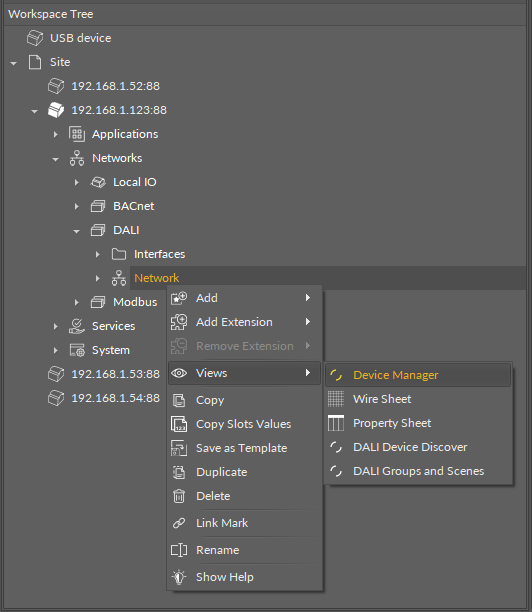This screenshot has height=612, width=532.
Task: Click the Duplicate icon
Action: tap(179, 472)
